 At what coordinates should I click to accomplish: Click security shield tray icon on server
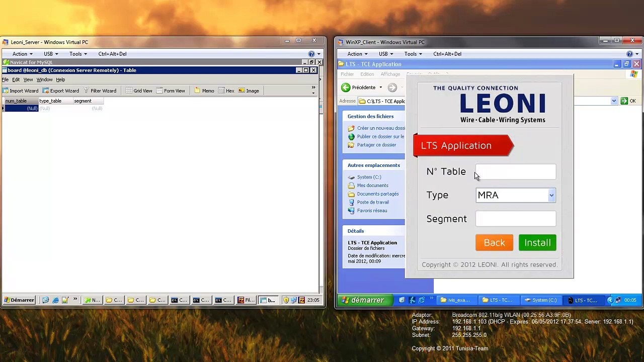coord(286,300)
